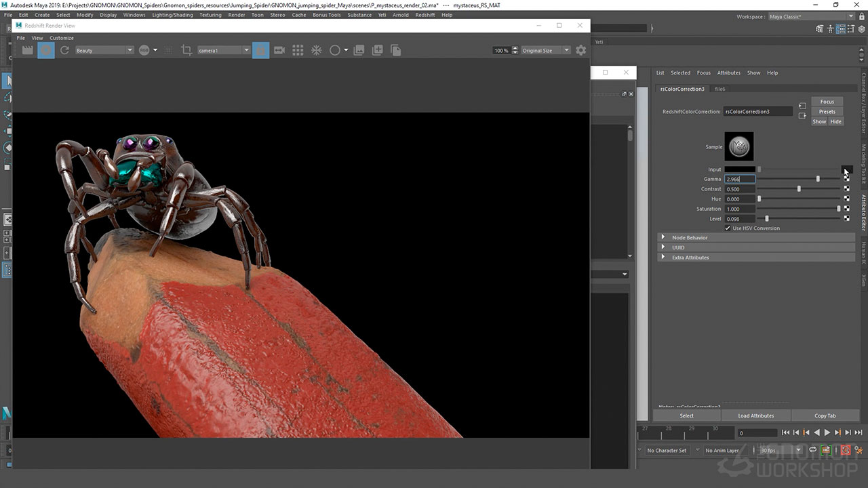Click the save image icon in Render View

coord(359,50)
